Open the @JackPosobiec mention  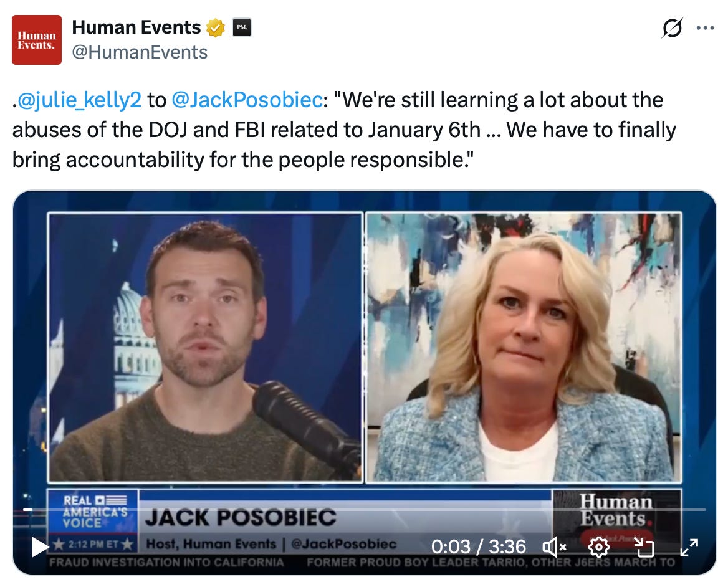pyautogui.click(x=247, y=100)
